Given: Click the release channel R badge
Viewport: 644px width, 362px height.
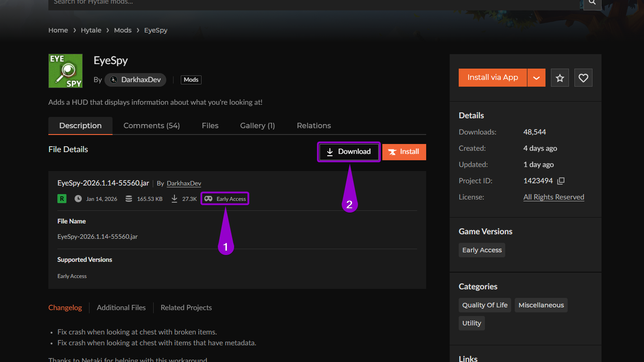Looking at the screenshot, I should (61, 198).
